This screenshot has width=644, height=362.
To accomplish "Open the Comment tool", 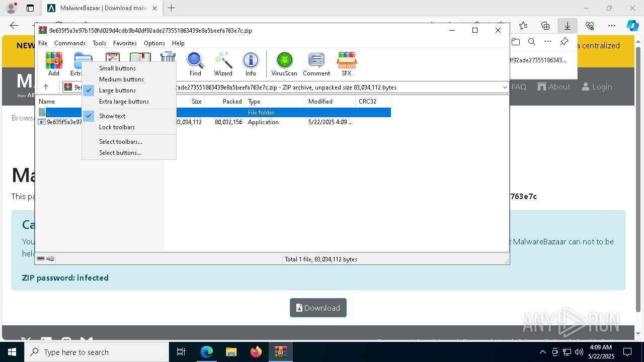I will click(316, 64).
